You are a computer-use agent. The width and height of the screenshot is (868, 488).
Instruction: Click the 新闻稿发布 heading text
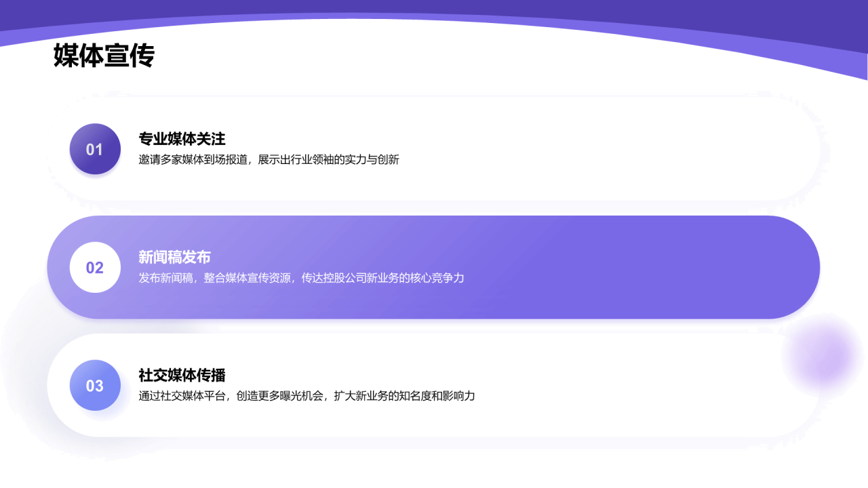tap(175, 258)
